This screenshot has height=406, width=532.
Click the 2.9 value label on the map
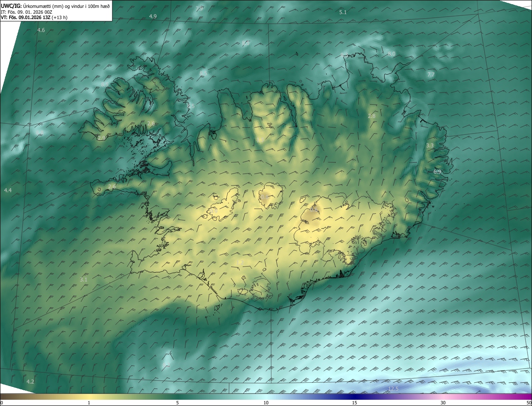[x=101, y=137]
